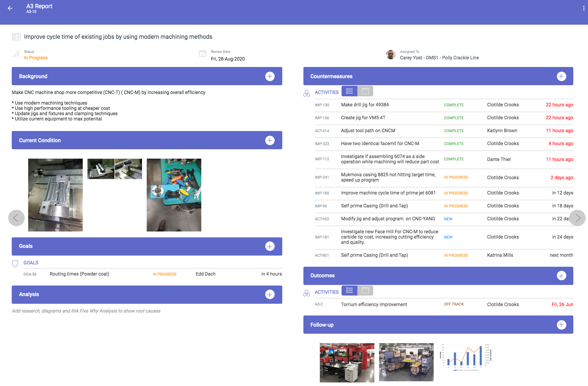Click plus icon on Analysis header
Image resolution: width=588 pixels, height=386 pixels.
click(270, 294)
